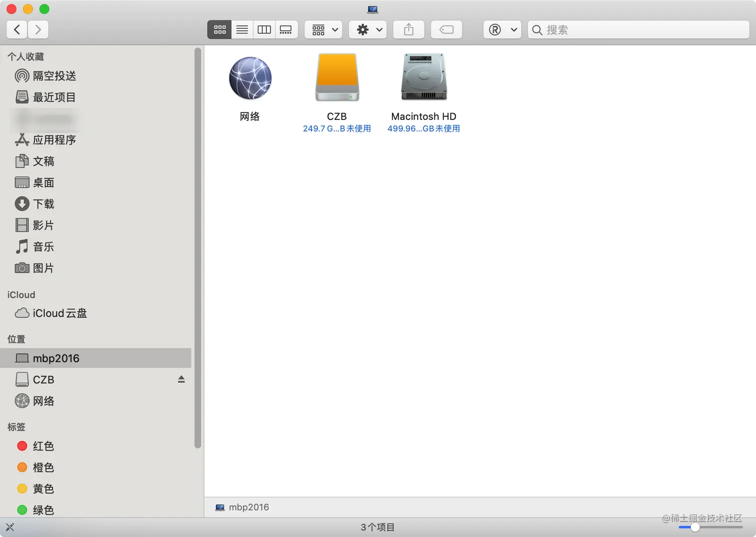
Task: Eject the CZB drive
Action: point(181,379)
